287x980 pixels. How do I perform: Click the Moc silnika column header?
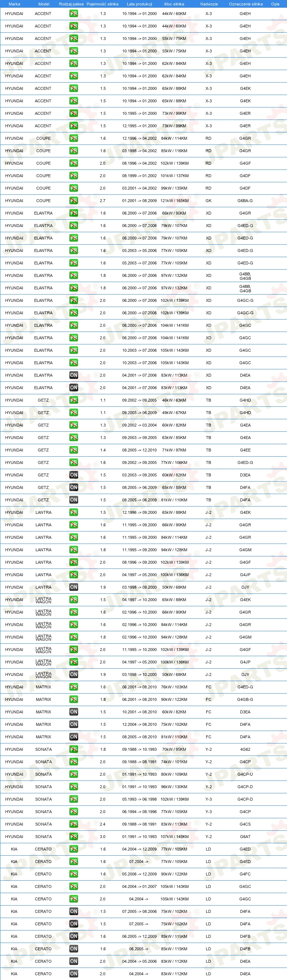pyautogui.click(x=174, y=4)
